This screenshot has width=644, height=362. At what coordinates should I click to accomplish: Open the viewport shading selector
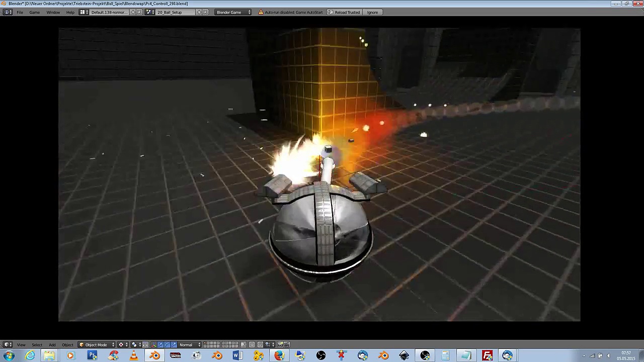point(122,345)
